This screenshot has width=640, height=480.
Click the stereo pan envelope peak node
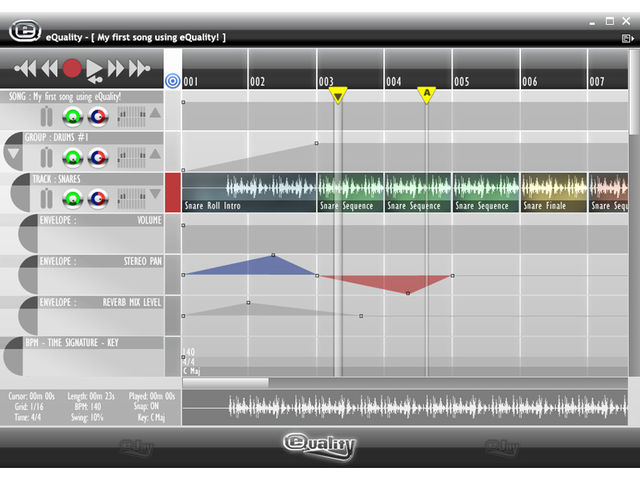[273, 255]
